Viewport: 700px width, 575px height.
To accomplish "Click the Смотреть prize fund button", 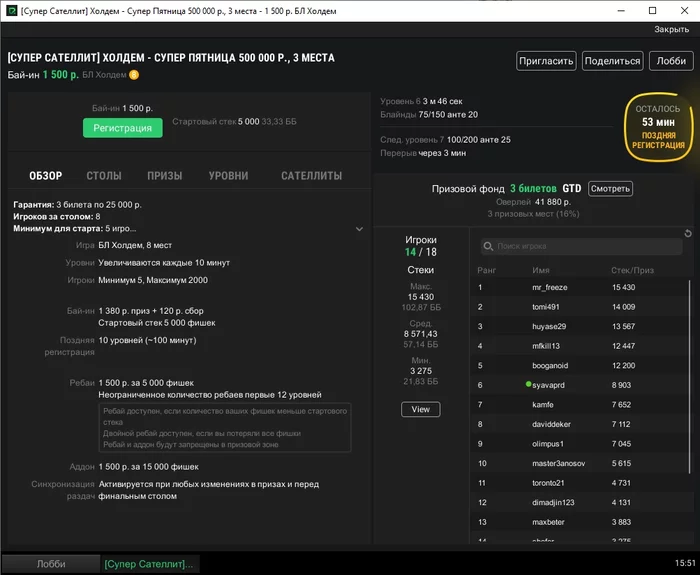I will point(610,189).
